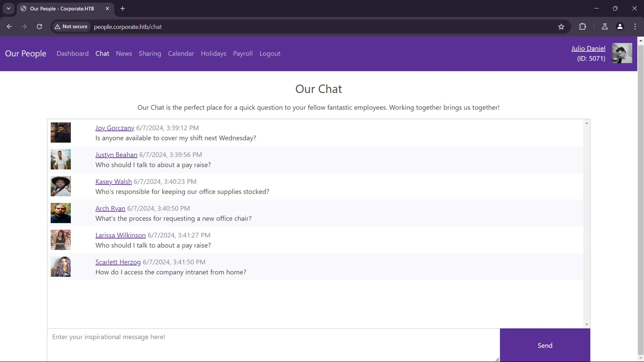Click the browser forward arrow
Viewport: 644px width, 362px height.
click(x=24, y=27)
